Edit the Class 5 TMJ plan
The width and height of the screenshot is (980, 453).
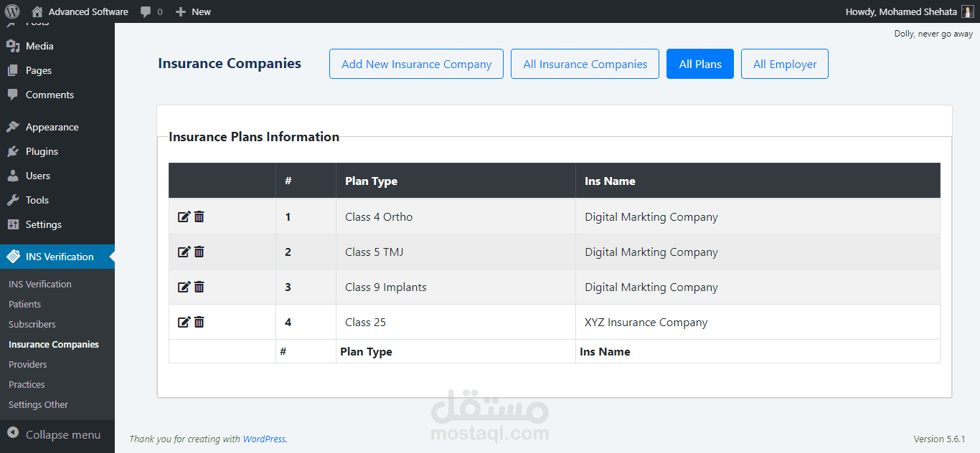(x=184, y=252)
